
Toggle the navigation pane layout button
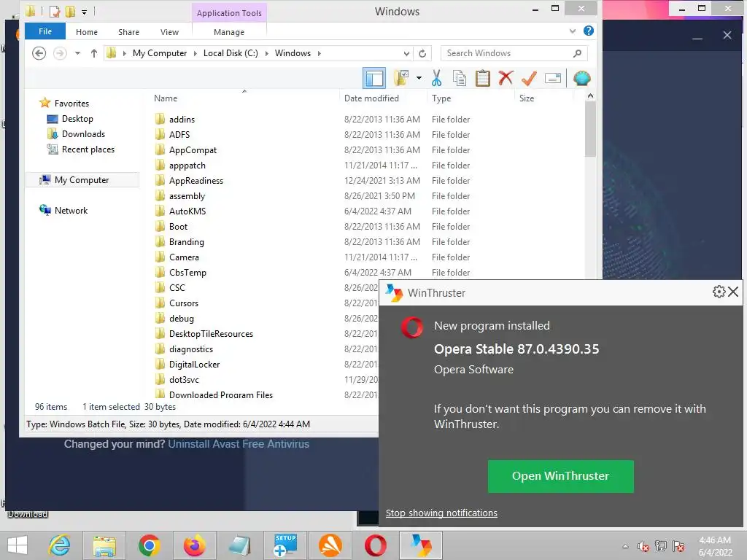(x=374, y=79)
